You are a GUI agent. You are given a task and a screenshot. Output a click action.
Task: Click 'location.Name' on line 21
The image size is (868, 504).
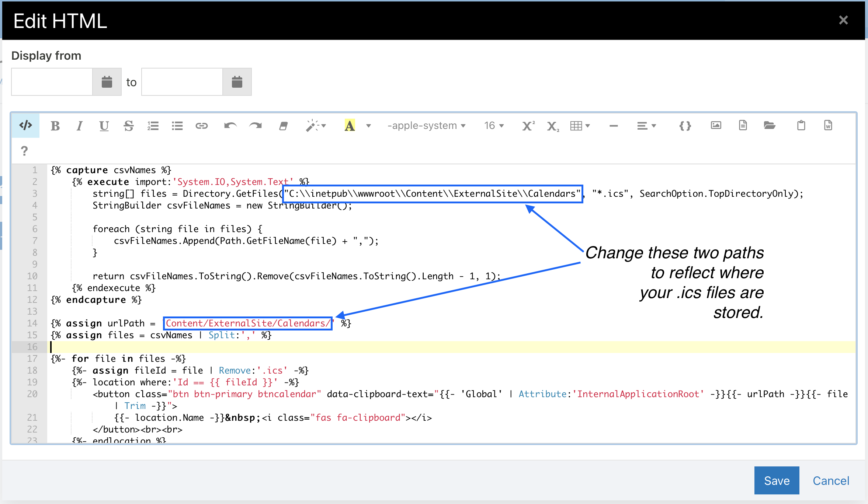[x=170, y=417]
